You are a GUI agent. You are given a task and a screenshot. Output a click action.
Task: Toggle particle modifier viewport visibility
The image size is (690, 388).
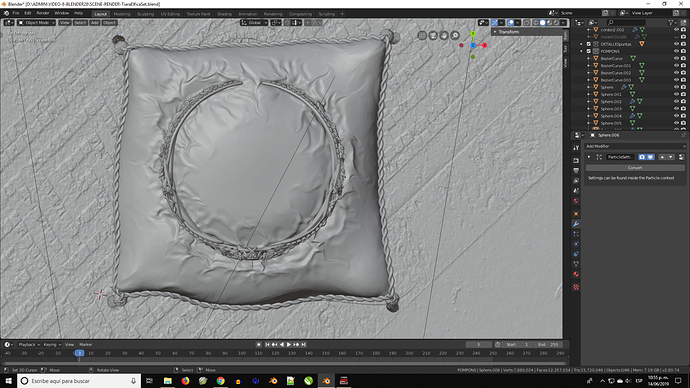point(650,157)
